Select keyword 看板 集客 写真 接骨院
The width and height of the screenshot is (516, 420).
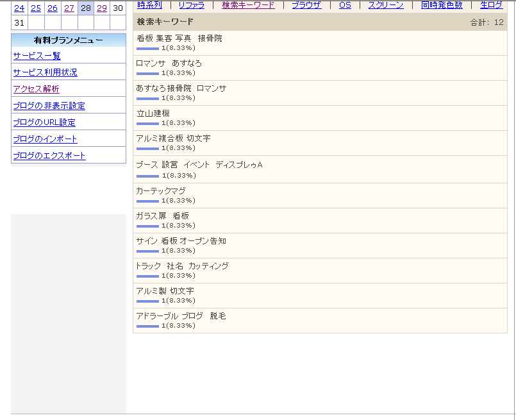pos(179,38)
